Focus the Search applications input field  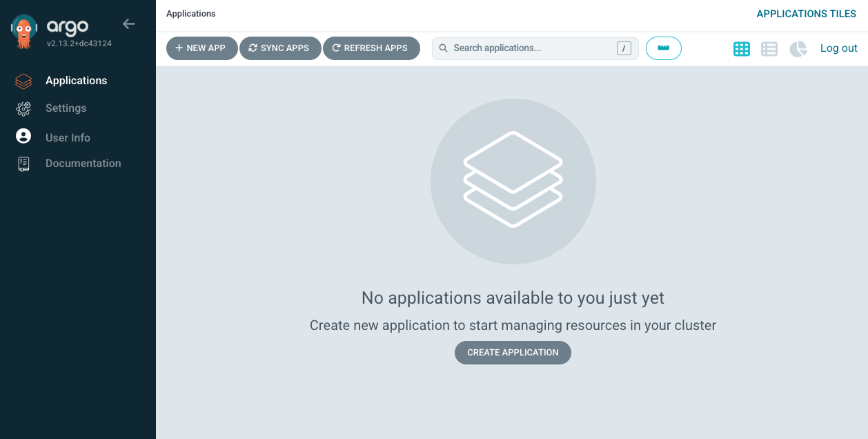click(x=534, y=48)
